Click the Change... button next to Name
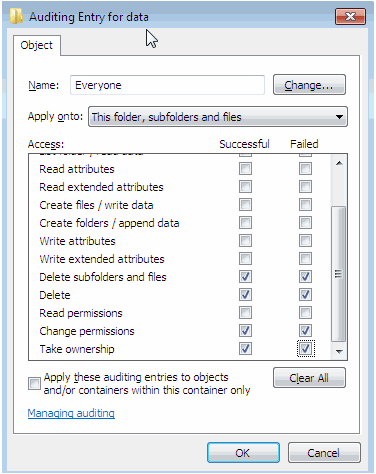Screen dimensions: 376x474 click(x=309, y=85)
